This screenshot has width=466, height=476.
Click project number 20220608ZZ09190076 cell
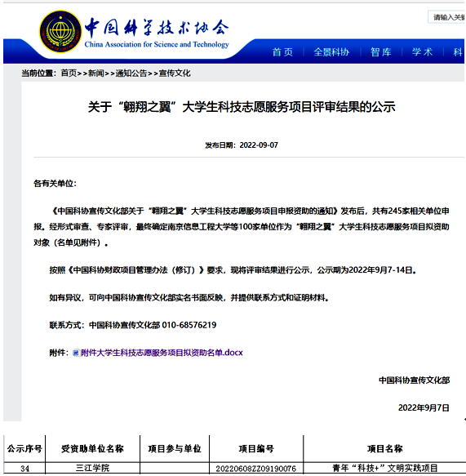[256, 468]
